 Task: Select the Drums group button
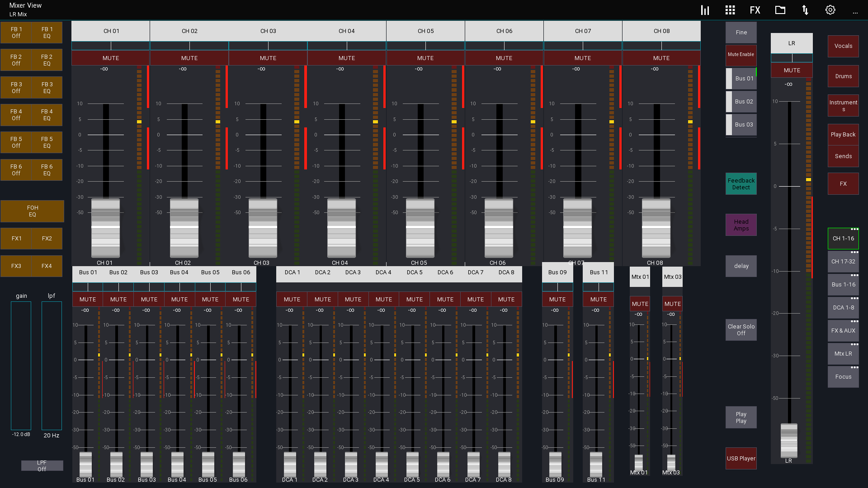point(843,76)
